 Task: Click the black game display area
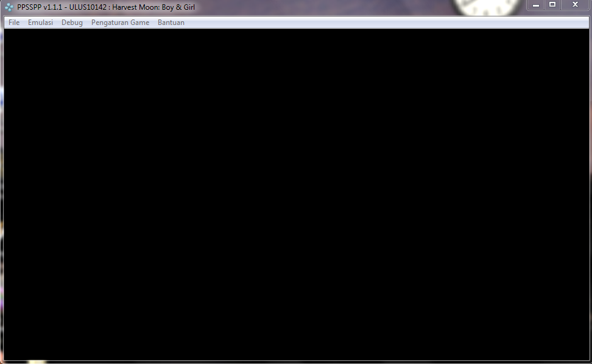[296, 195]
